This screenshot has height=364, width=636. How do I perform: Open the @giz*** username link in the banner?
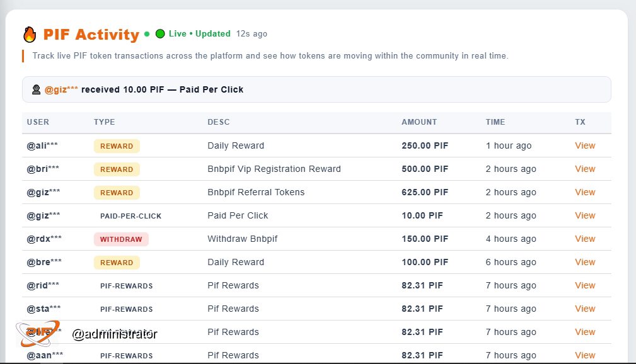(x=61, y=89)
